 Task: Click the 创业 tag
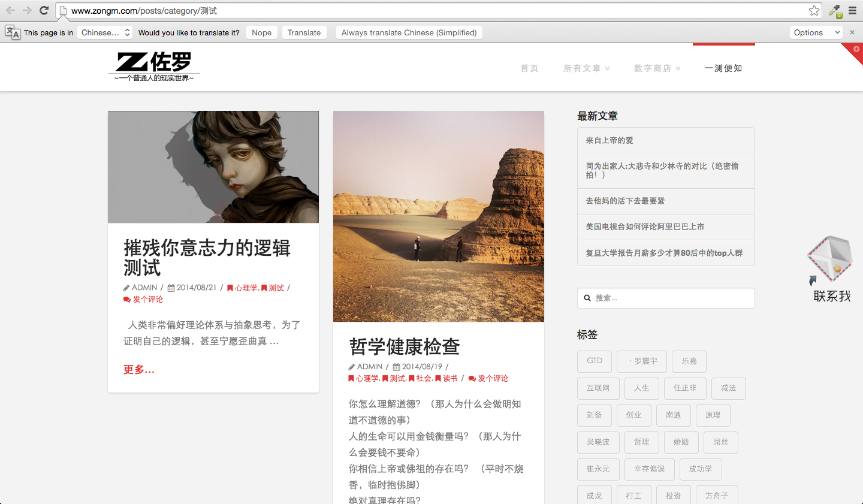634,415
